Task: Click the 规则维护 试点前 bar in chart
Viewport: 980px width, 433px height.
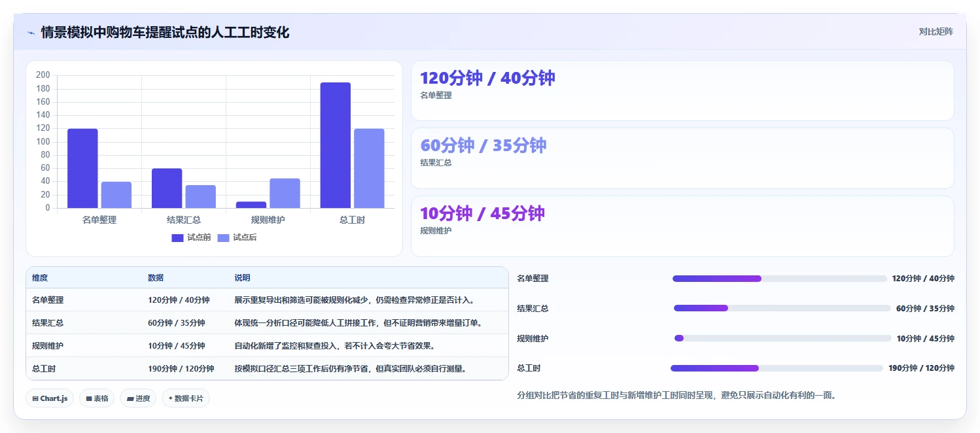Action: [x=251, y=205]
